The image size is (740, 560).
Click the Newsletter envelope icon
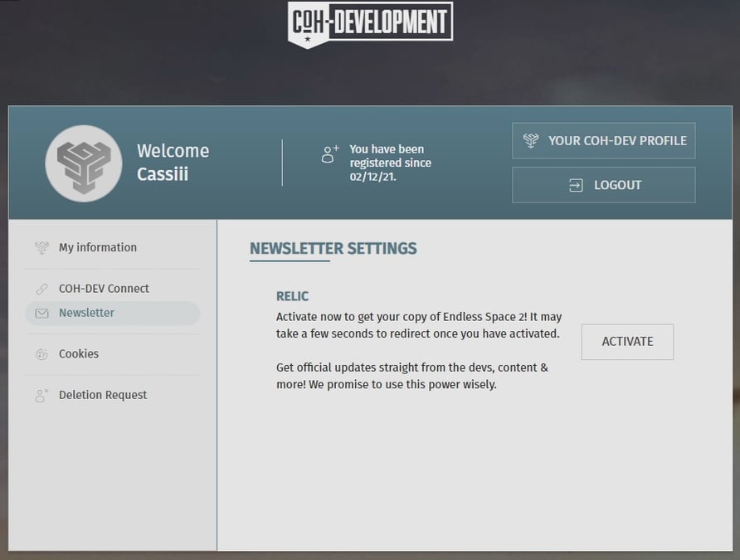coord(41,314)
